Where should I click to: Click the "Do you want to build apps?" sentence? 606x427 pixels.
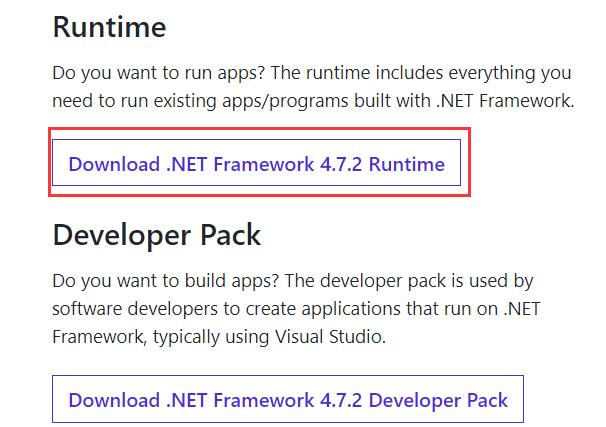pos(165,281)
